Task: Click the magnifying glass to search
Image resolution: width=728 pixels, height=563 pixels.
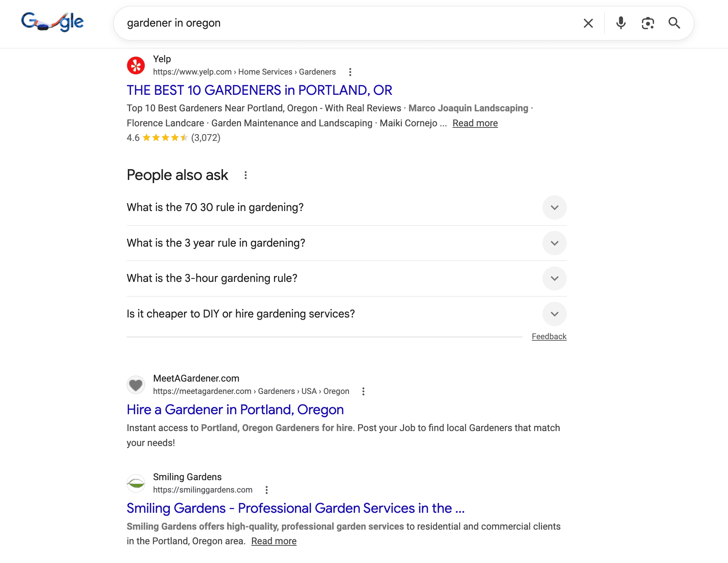Action: tap(675, 23)
